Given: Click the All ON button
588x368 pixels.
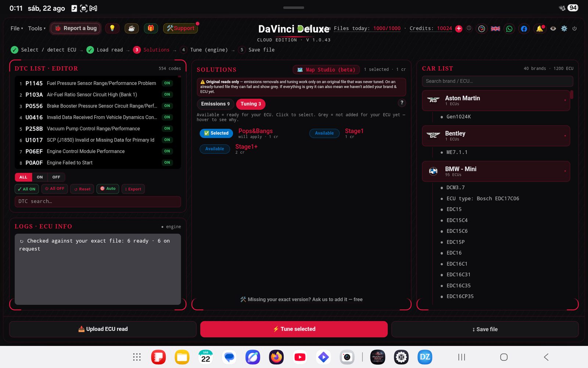Looking at the screenshot, I should 26,189.
